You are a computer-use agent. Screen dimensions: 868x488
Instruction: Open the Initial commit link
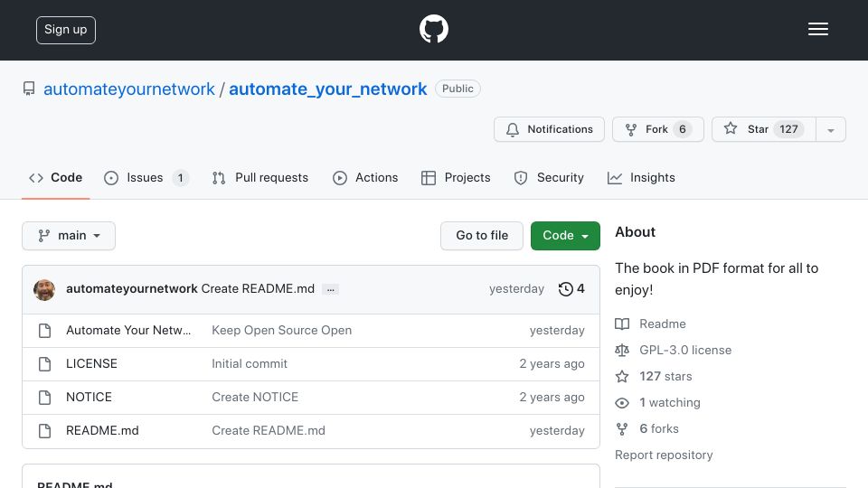click(250, 364)
